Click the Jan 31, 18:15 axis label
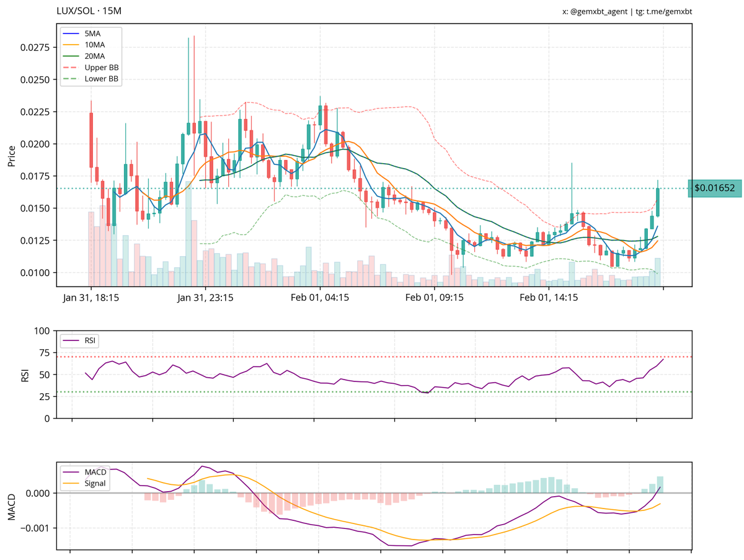744x560 pixels. point(91,298)
